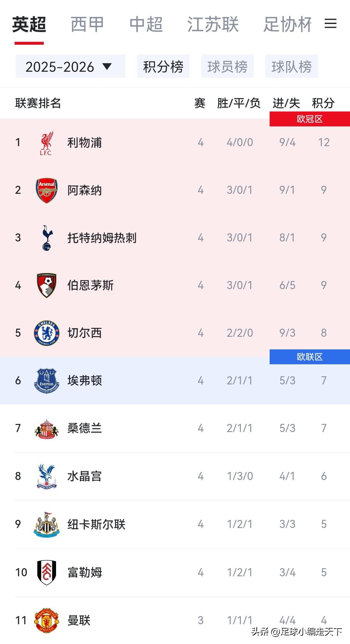
Task: Show the 球队榜 team ranking
Action: coord(292,66)
